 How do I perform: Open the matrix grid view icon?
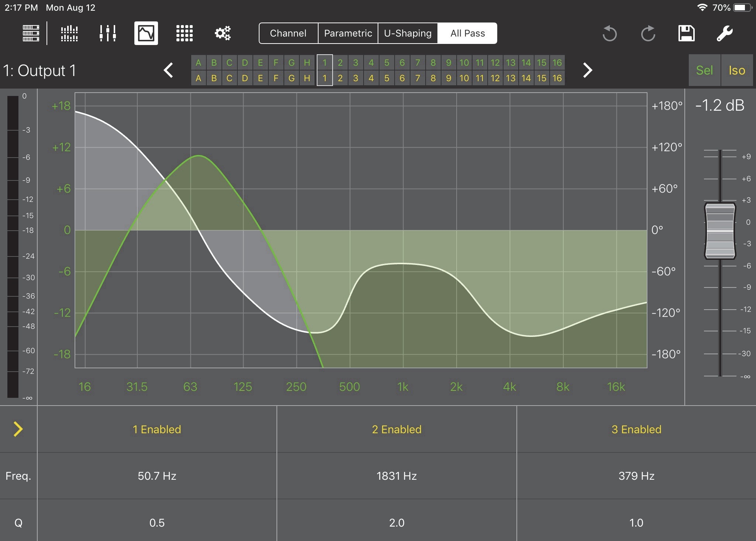coord(184,33)
